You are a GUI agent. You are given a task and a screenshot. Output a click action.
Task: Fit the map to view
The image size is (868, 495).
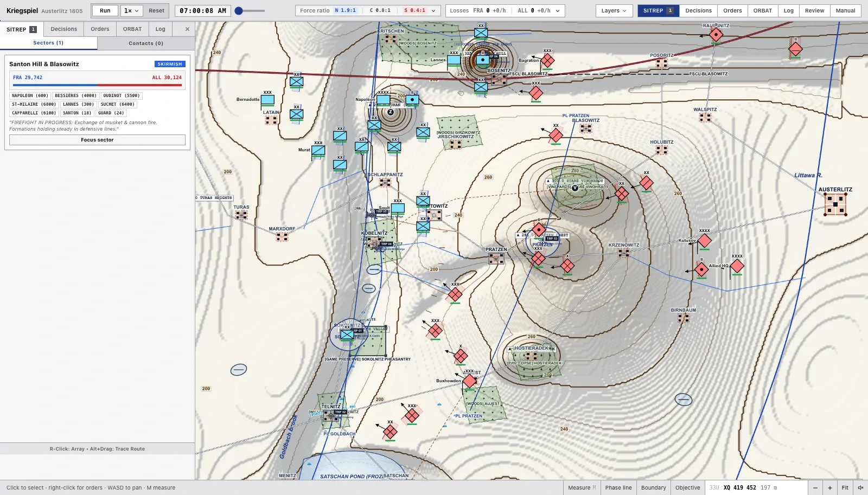[x=845, y=488]
